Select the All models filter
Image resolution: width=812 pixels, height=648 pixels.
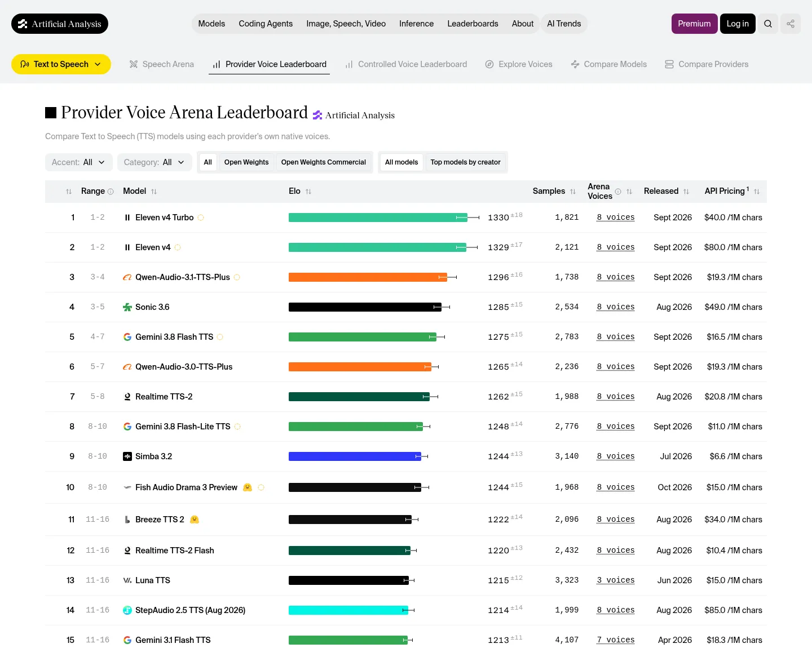[x=401, y=162]
